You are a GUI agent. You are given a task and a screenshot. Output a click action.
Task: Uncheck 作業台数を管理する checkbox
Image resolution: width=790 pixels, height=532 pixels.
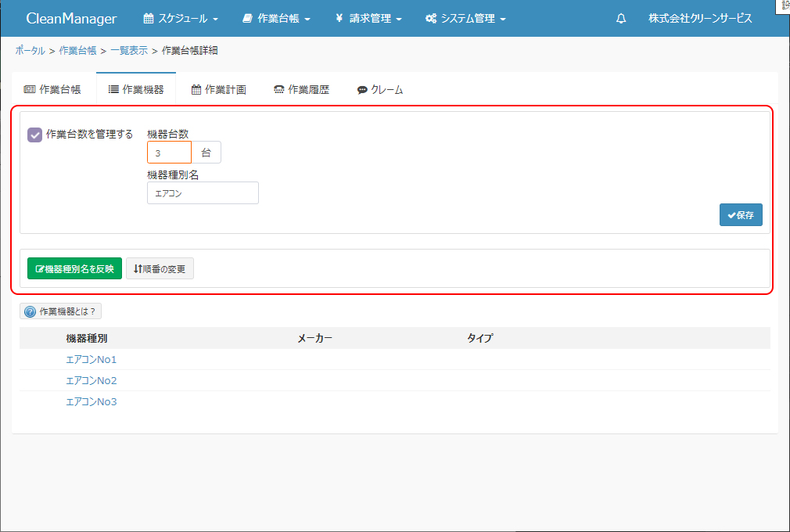(35, 135)
